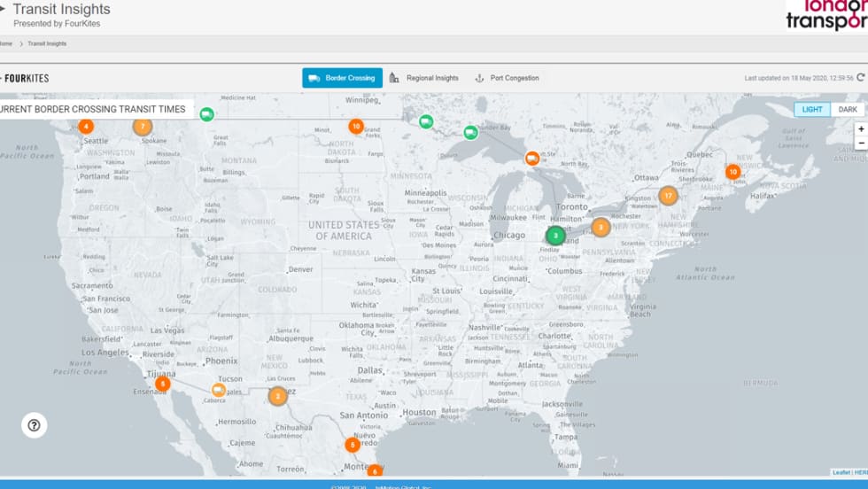Select the orange truck marker near Caborca
This screenshot has width=868, height=489.
point(219,390)
